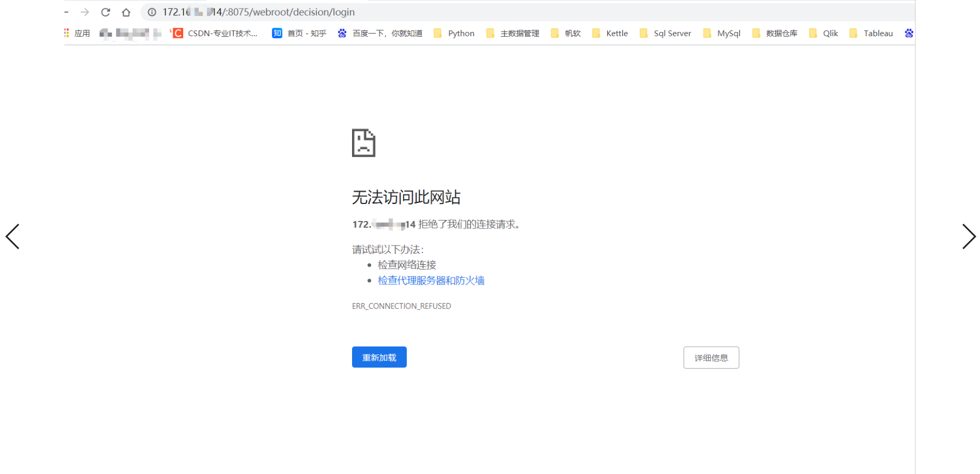This screenshot has height=474, width=980.
Task: Open the CSDN bookmark
Action: 215,33
